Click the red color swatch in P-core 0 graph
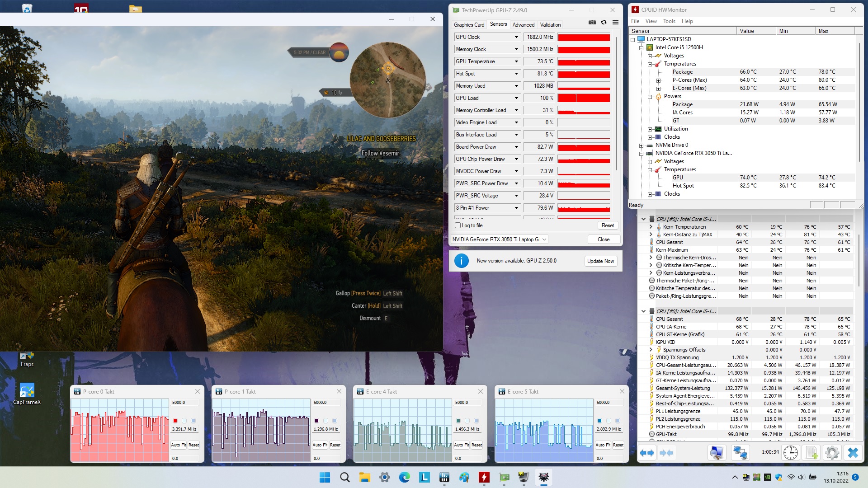This screenshot has width=868, height=488. pyautogui.click(x=175, y=421)
